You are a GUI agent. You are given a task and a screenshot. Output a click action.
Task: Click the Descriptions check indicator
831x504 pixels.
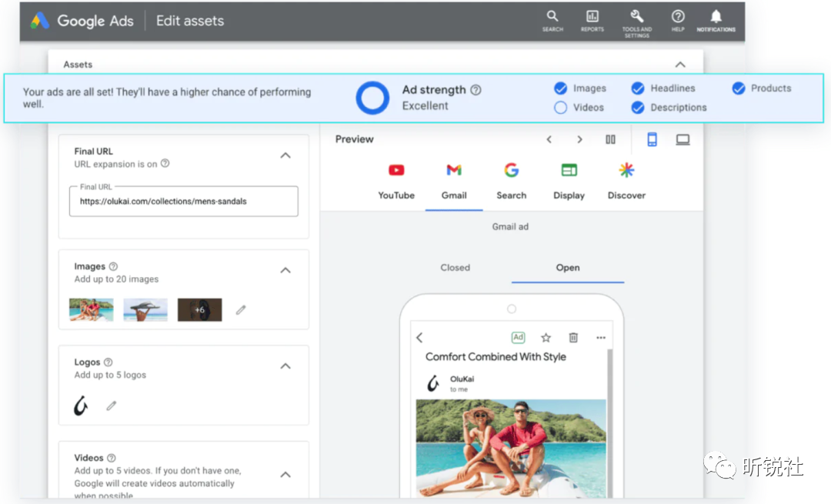point(638,108)
